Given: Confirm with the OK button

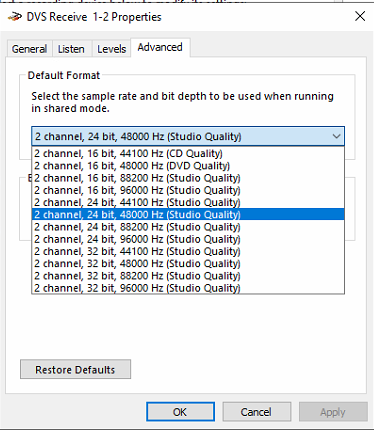Looking at the screenshot, I should click(x=180, y=412).
